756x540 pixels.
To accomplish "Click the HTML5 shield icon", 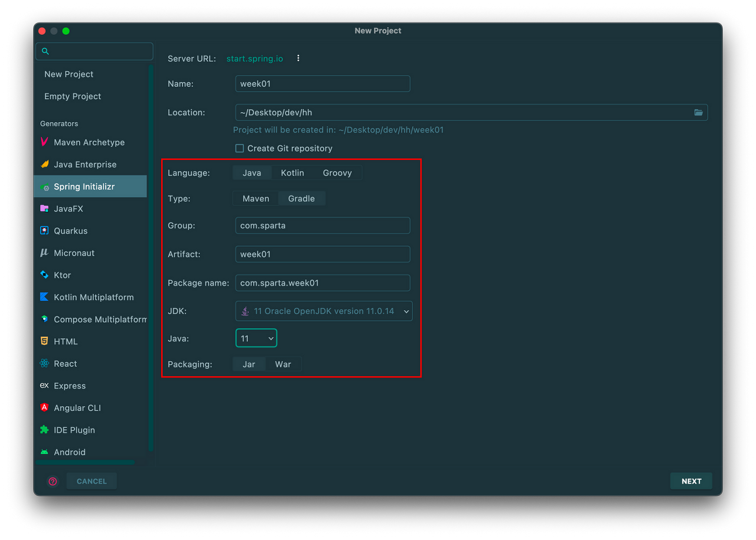I will coord(44,341).
